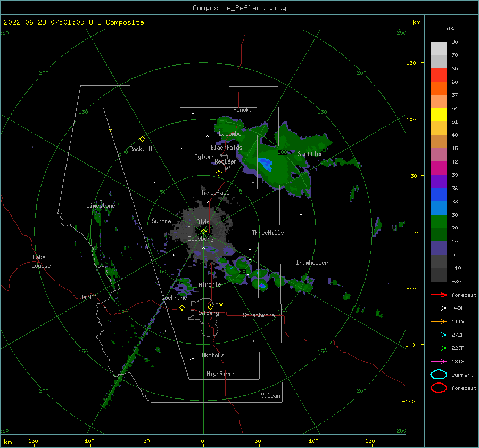Click the bright yellow 54 dBZ swatch
Viewport: 479px width, 448px height.
pos(439,115)
